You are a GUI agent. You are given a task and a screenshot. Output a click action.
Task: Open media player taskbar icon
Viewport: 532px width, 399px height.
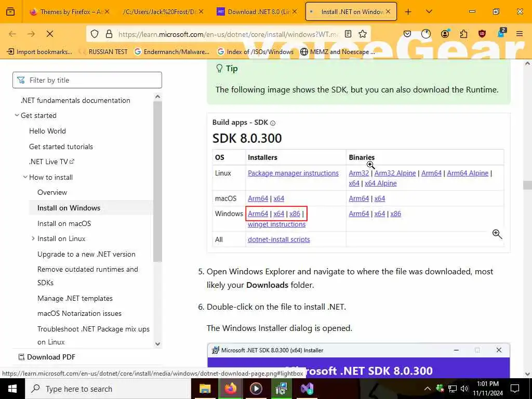click(256, 389)
